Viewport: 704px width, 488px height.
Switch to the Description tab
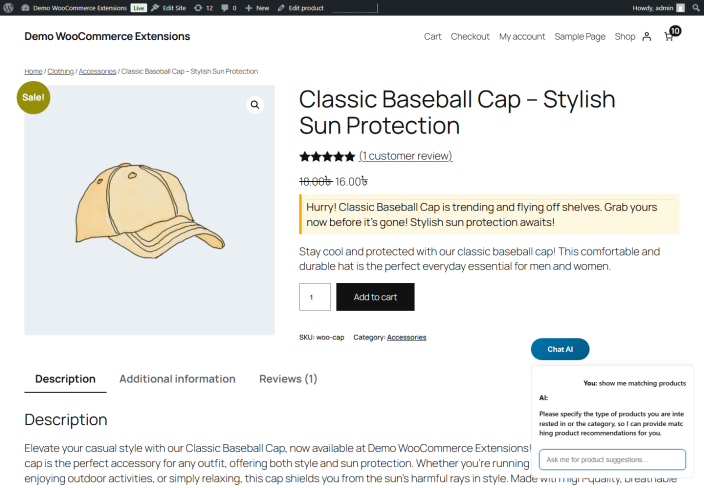pos(65,379)
